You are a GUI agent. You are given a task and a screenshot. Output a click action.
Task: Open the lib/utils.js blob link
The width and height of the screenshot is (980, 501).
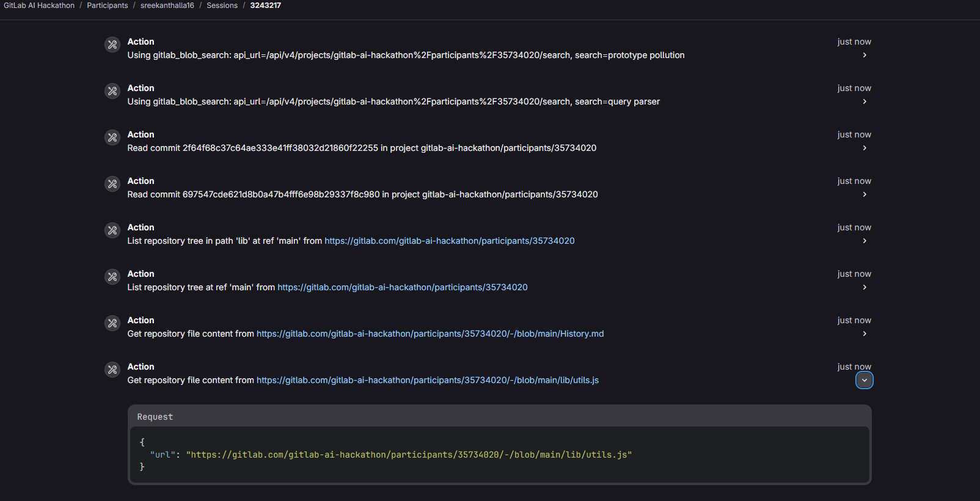pyautogui.click(x=428, y=380)
